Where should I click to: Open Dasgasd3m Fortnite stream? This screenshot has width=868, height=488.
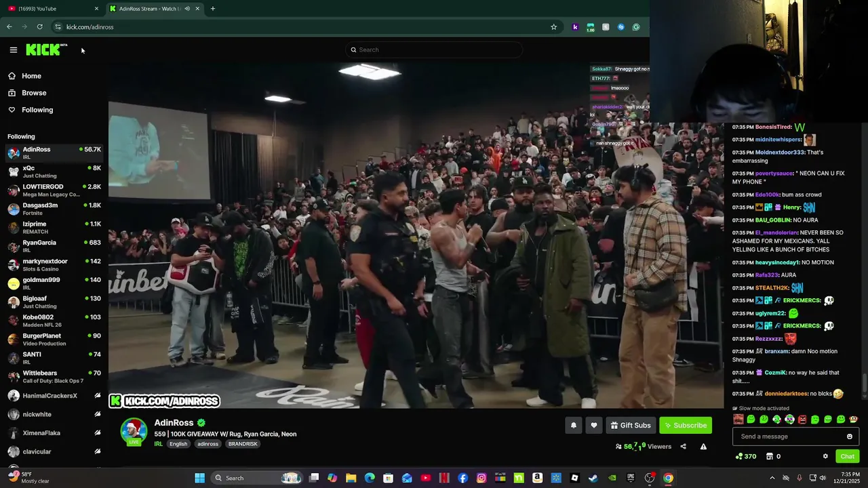pos(54,209)
